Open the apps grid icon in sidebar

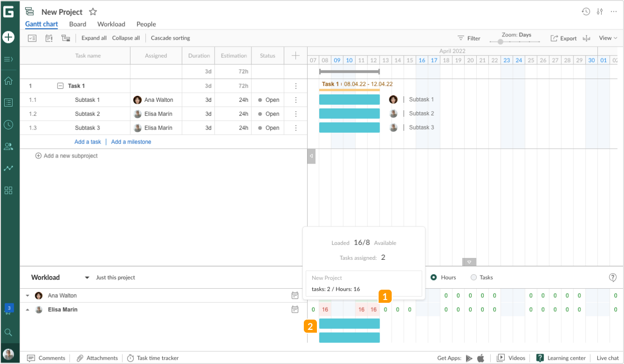pyautogui.click(x=8, y=190)
